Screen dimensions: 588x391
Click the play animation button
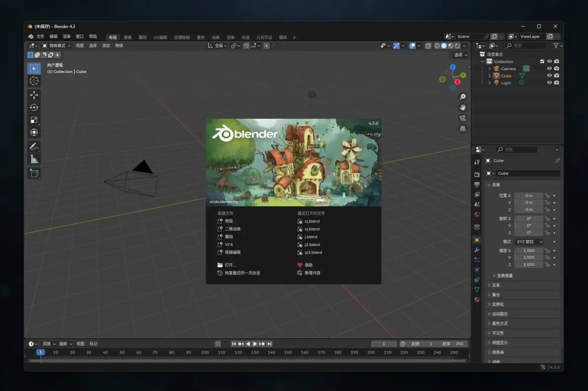coord(255,344)
